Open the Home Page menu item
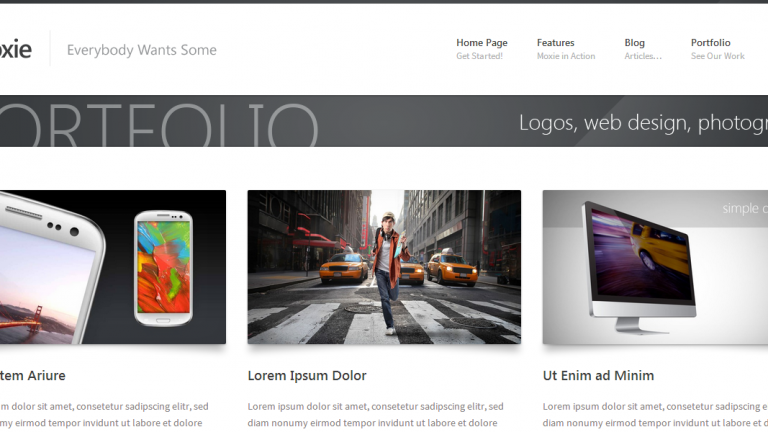Image resolution: width=768 pixels, height=432 pixels. [x=481, y=43]
